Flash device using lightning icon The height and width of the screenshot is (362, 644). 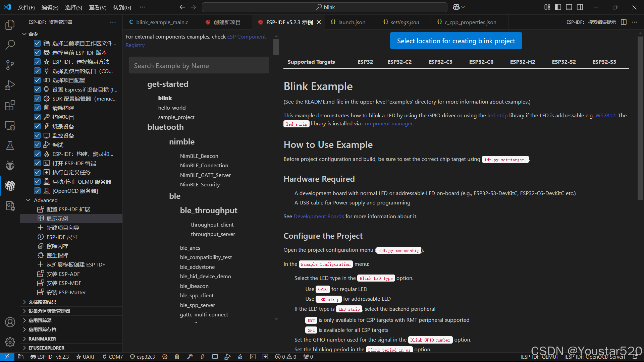[x=203, y=357]
